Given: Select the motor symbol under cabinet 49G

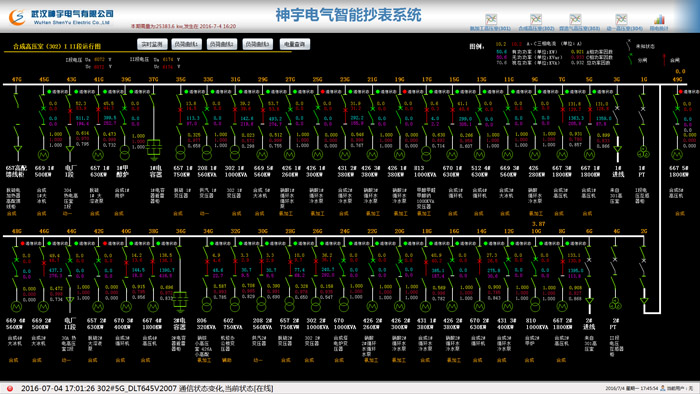Looking at the screenshot, I should coord(677,155).
